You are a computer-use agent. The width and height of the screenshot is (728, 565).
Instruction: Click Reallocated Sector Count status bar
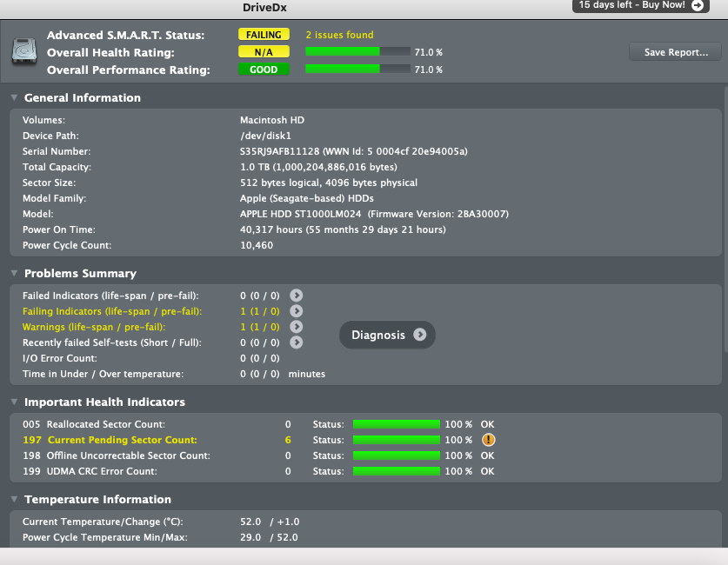pyautogui.click(x=397, y=424)
